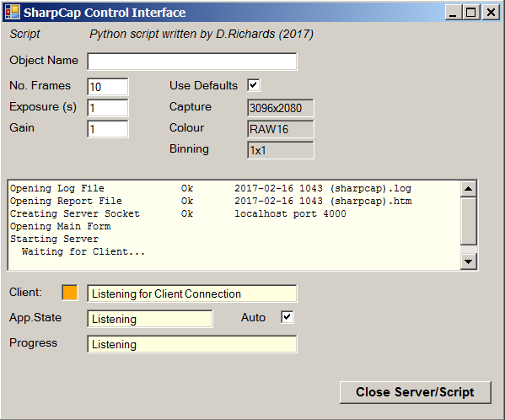Click the log line Opening Log File
The height and width of the screenshot is (420, 505).
pos(57,188)
